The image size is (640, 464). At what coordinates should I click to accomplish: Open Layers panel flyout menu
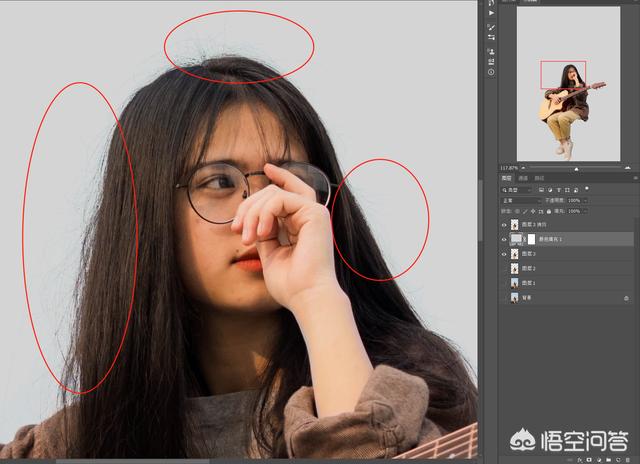pos(635,178)
